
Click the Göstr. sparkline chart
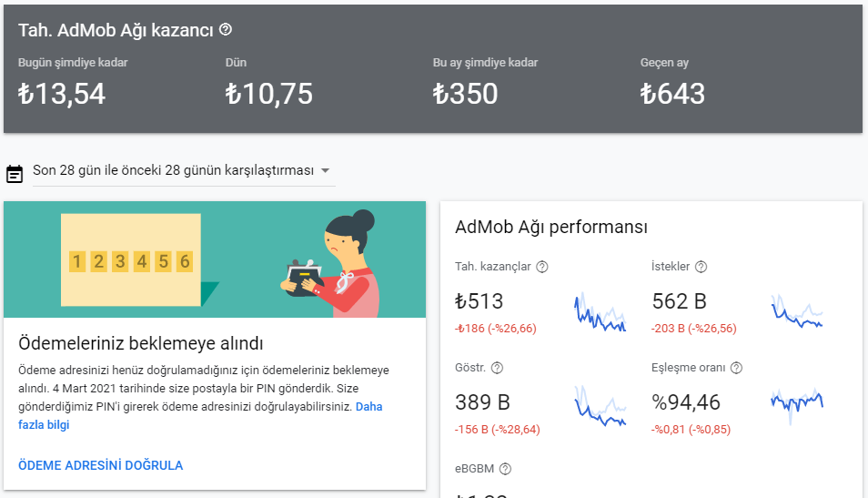point(601,406)
